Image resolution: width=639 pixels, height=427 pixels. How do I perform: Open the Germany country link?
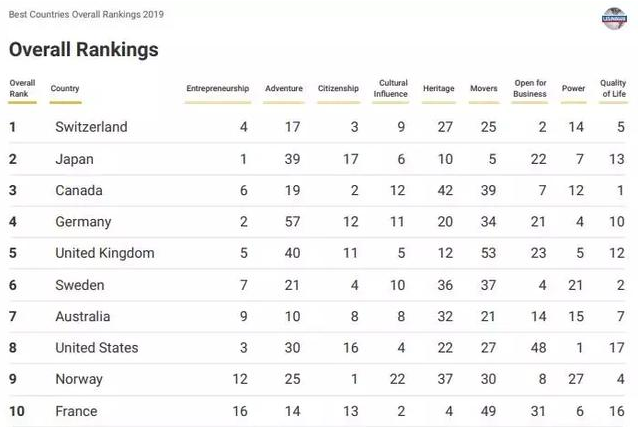(x=83, y=222)
